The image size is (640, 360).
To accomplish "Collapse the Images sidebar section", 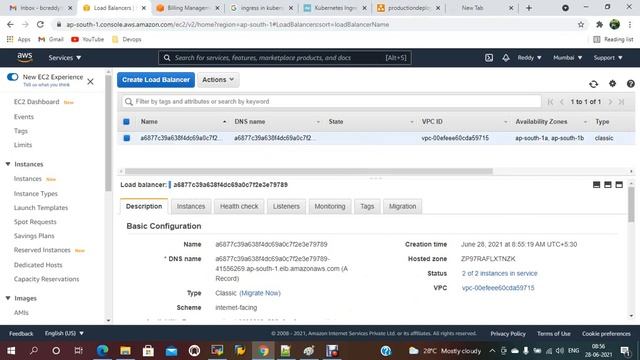I will [x=8, y=298].
